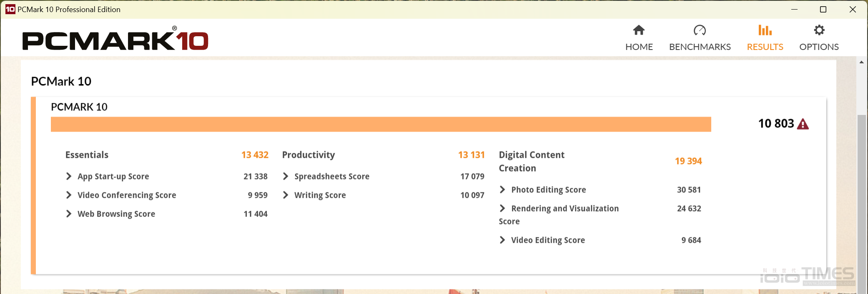Click the orange PCMark 10 score bar
Image resolution: width=868 pixels, height=294 pixels.
click(x=381, y=124)
